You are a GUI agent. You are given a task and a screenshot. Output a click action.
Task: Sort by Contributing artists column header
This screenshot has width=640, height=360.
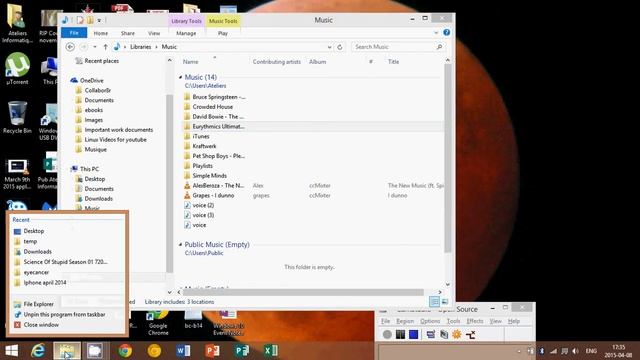tap(276, 62)
